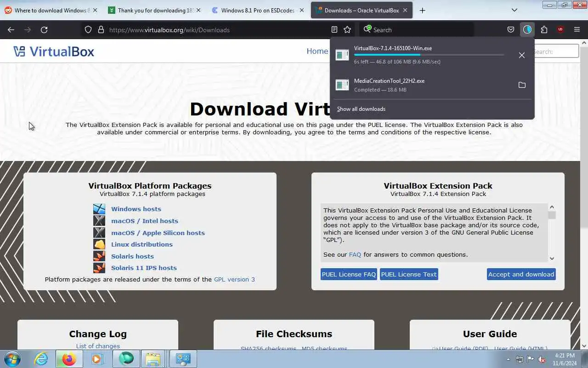Click the MediaCreationTool_22H2.exe file icon

(342, 85)
